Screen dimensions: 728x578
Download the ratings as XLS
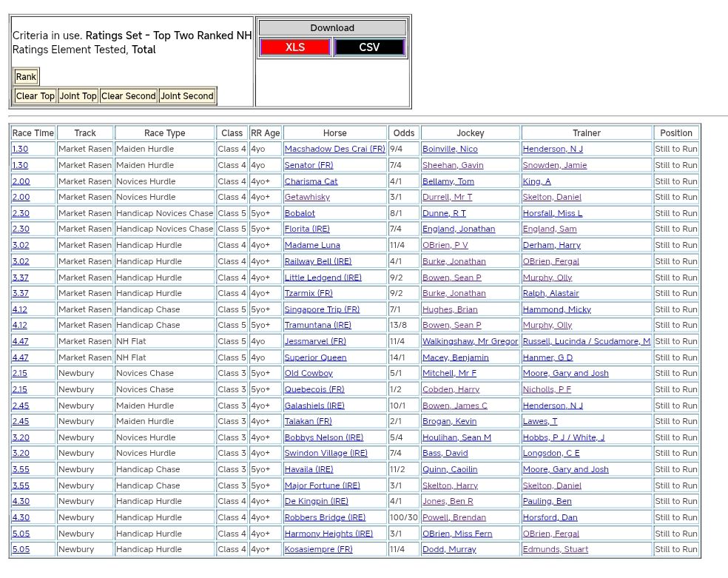point(294,47)
